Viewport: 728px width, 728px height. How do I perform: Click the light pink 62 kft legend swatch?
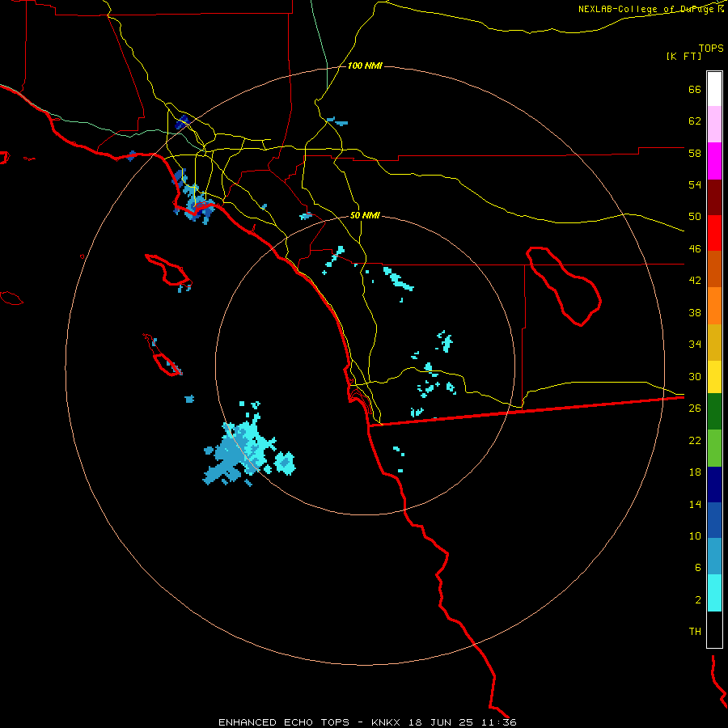(714, 124)
